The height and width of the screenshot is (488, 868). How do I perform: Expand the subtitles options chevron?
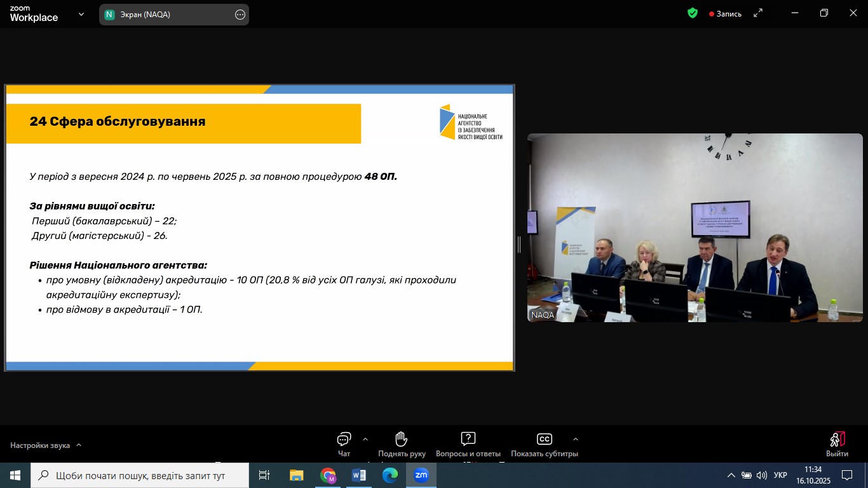pos(576,439)
